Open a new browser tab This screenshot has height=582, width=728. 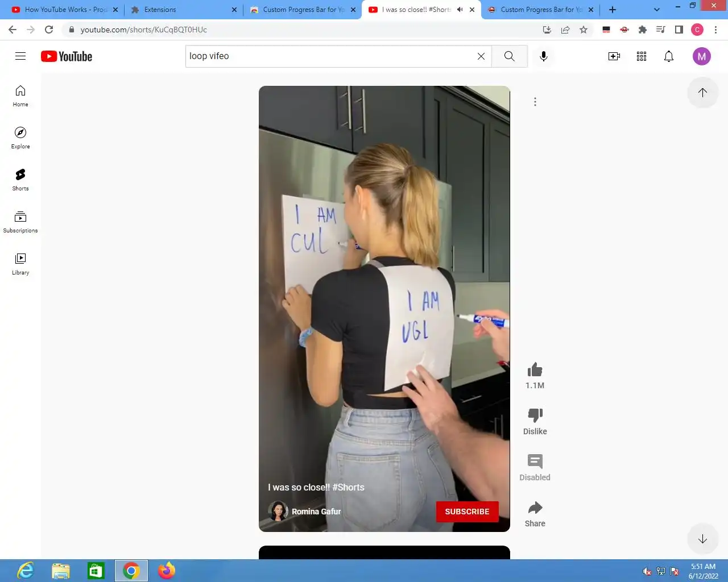[613, 10]
